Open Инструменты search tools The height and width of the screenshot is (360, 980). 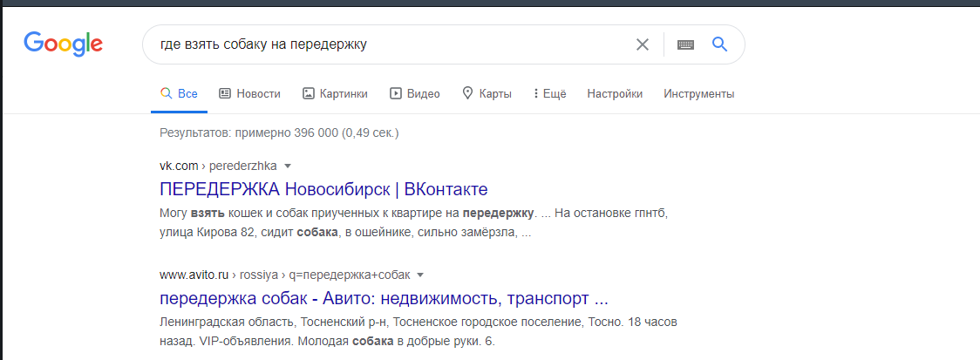698,94
